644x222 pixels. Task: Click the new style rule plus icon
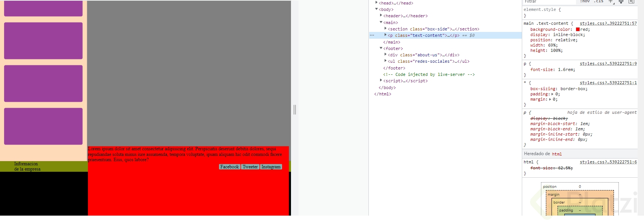(x=611, y=2)
